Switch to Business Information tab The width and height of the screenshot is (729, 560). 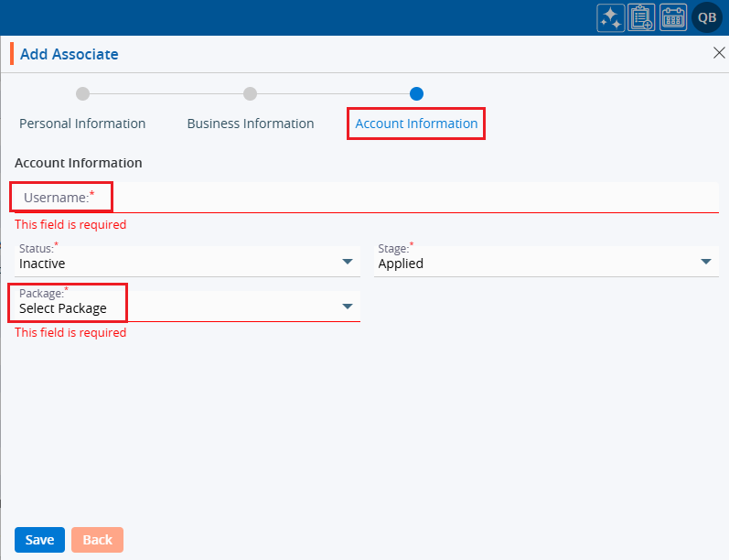[x=250, y=124]
